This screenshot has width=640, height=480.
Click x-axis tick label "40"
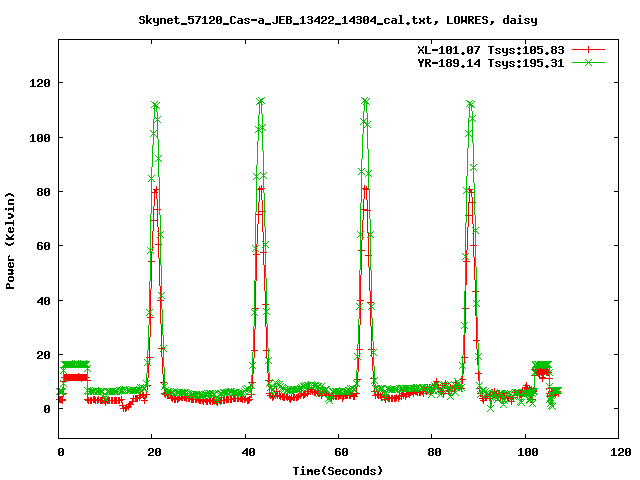248,452
